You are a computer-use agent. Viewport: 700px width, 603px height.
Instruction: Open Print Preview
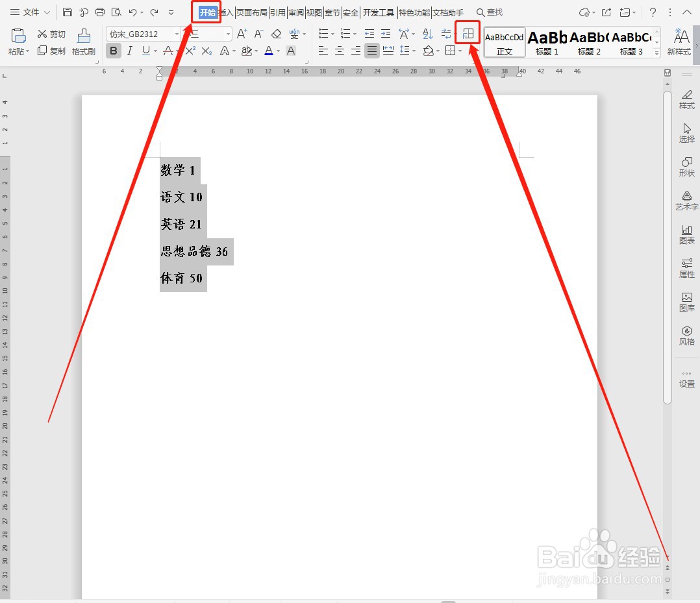click(116, 12)
